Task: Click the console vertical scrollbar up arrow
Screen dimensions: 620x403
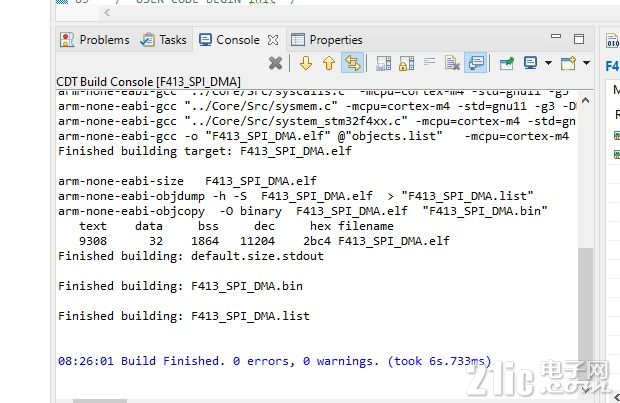Action: click(x=586, y=100)
